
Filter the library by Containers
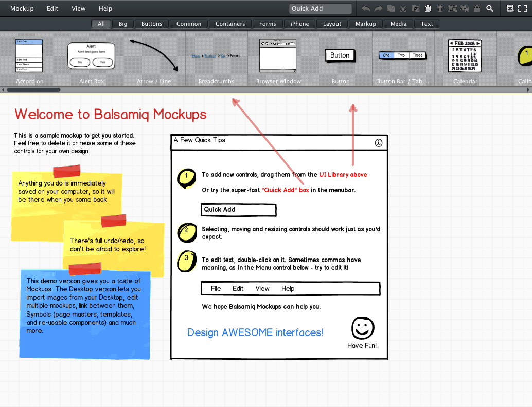pyautogui.click(x=230, y=24)
